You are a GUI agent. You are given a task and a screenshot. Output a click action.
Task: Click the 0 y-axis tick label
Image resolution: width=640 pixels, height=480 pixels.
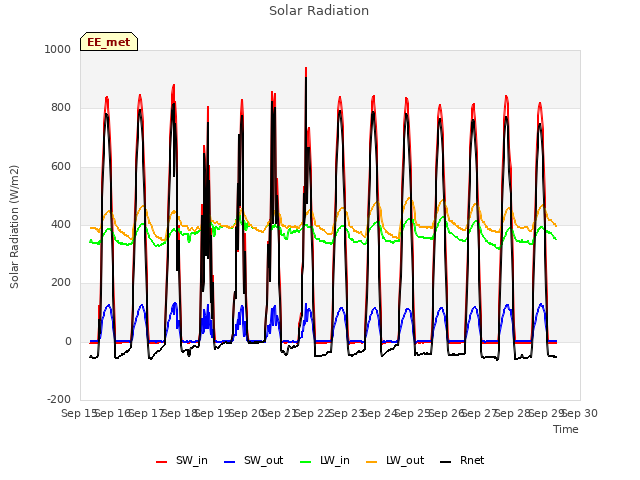[68, 342]
